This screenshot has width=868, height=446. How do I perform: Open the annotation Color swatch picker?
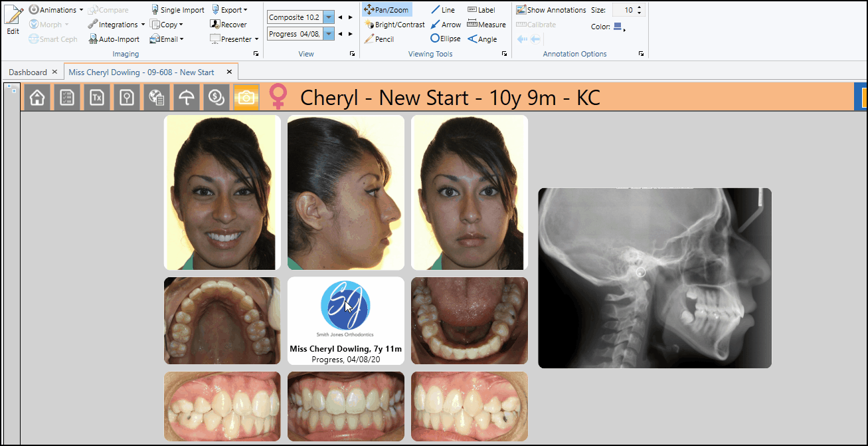(x=619, y=27)
